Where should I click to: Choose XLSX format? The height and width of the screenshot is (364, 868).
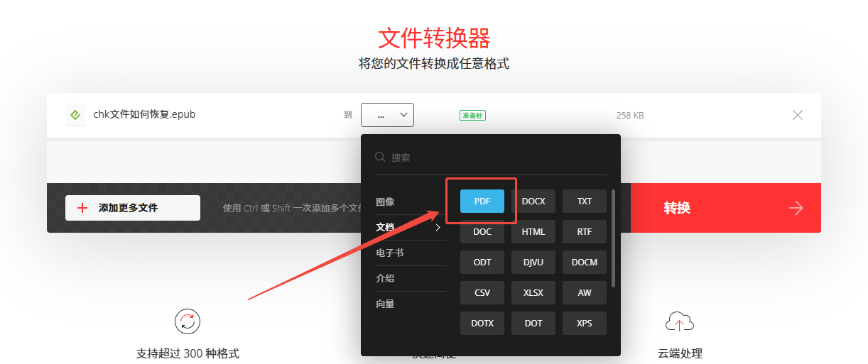533,293
